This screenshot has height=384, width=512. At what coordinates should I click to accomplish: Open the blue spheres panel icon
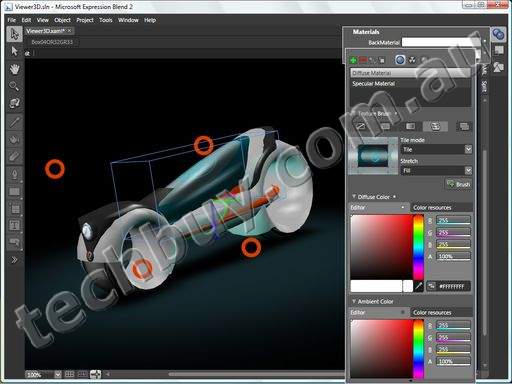pyautogui.click(x=499, y=34)
